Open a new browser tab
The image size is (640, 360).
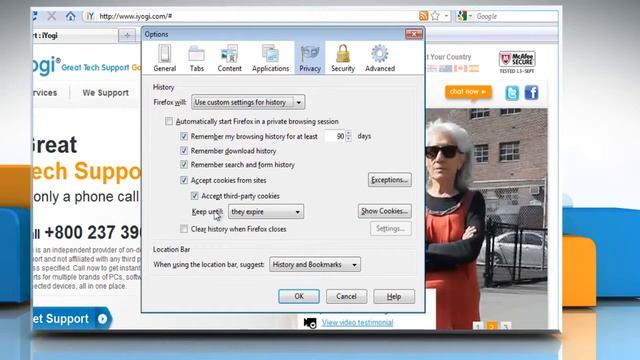(x=127, y=36)
